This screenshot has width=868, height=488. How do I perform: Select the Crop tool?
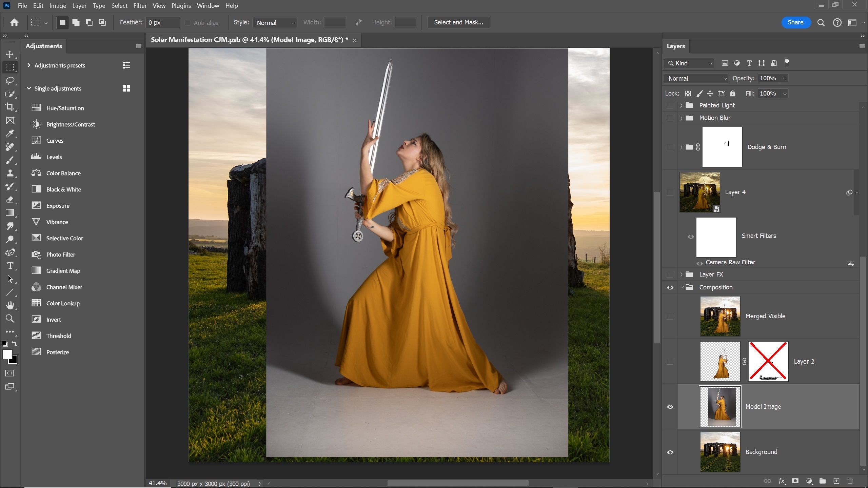(10, 107)
